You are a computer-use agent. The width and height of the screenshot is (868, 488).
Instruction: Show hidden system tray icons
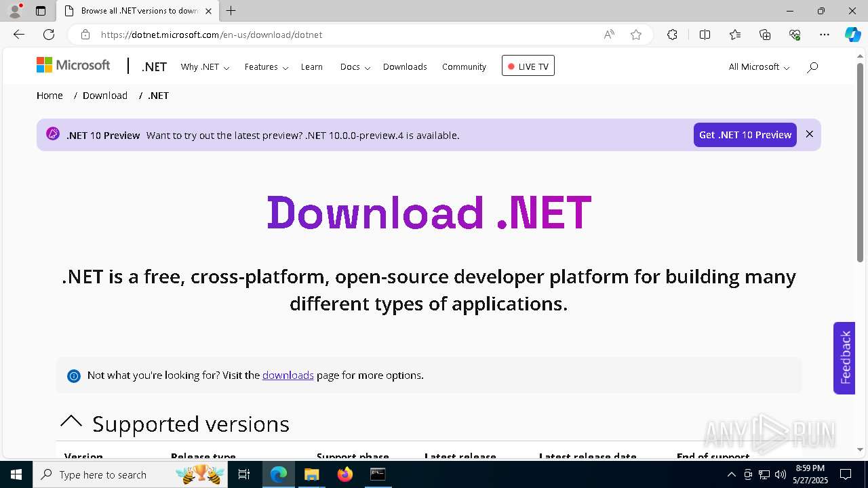tap(732, 474)
